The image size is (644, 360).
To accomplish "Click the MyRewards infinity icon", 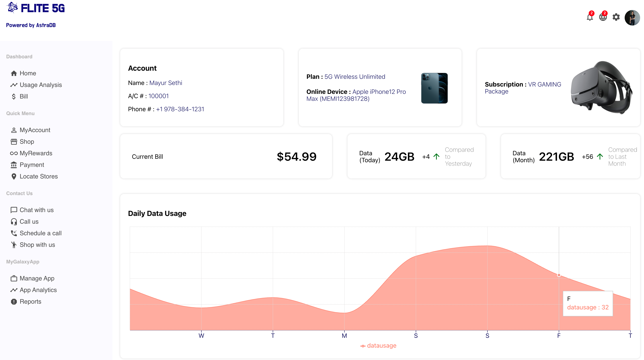I will pyautogui.click(x=14, y=153).
